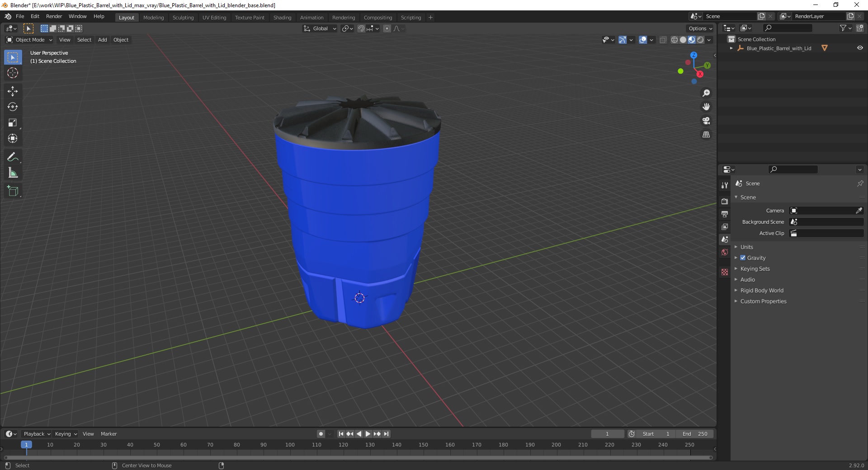Select the Annotate pencil tool
This screenshot has width=868, height=470.
point(13,157)
